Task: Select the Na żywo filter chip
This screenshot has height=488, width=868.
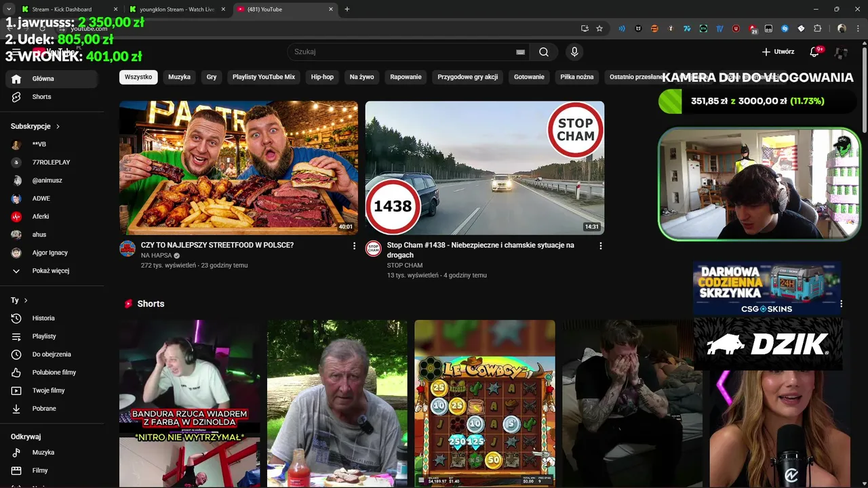Action: (362, 77)
